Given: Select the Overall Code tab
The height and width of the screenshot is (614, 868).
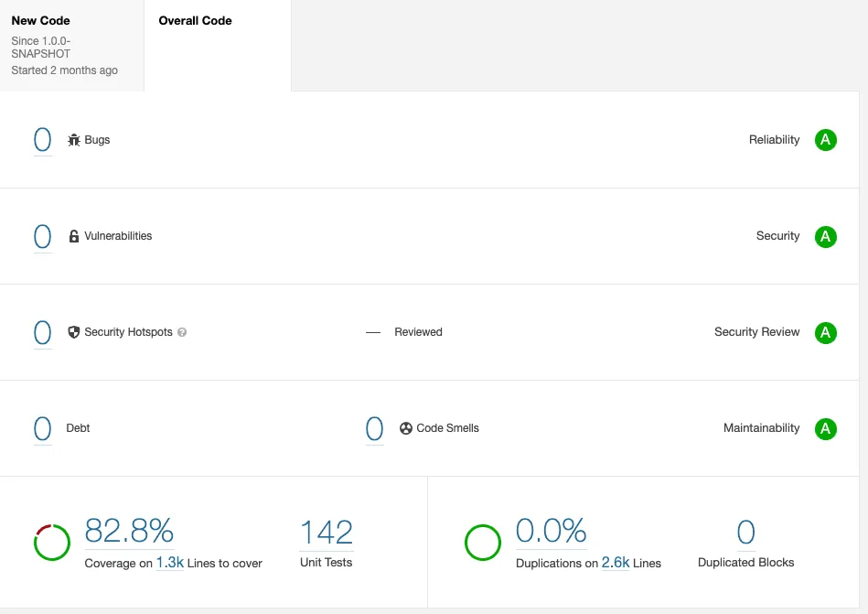Looking at the screenshot, I should (x=218, y=46).
